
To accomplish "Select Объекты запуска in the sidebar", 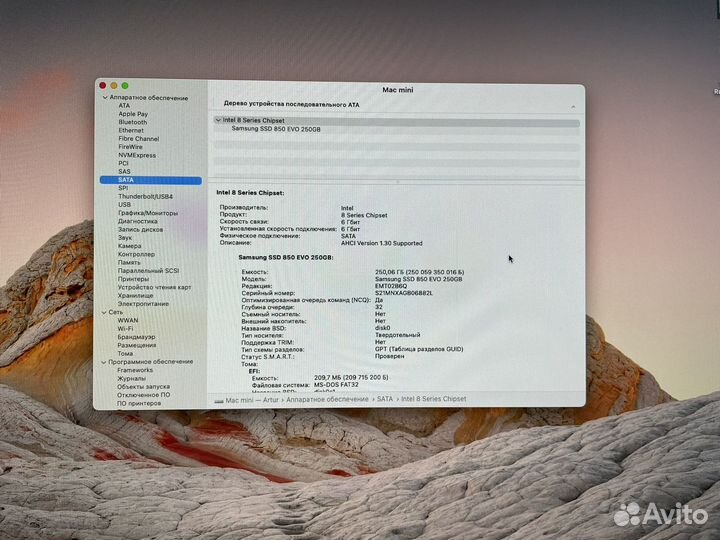I will tap(143, 387).
